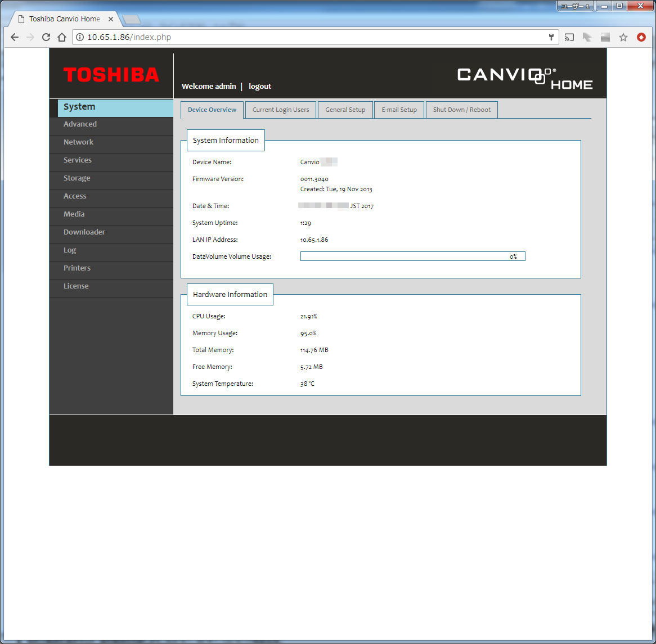Click the System Information heading

pyautogui.click(x=226, y=141)
